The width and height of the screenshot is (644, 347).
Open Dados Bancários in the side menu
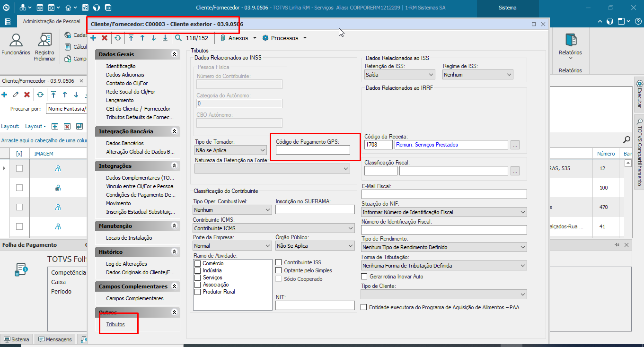(125, 143)
